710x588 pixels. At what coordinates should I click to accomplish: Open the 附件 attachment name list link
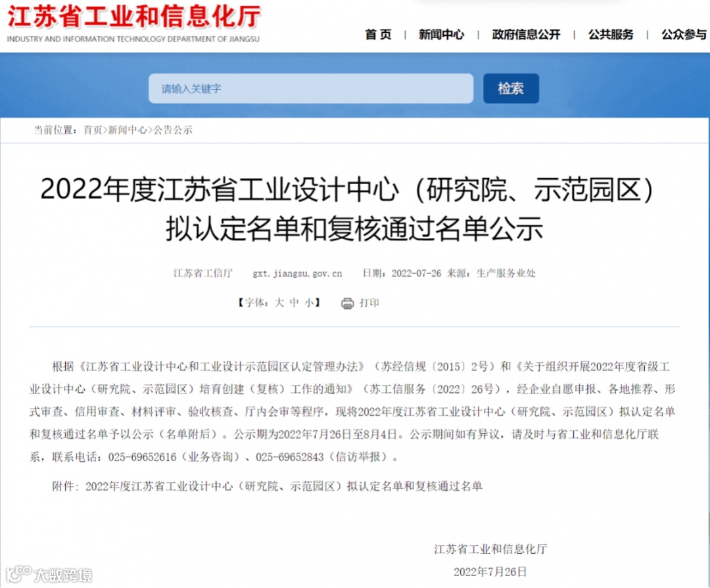284,486
